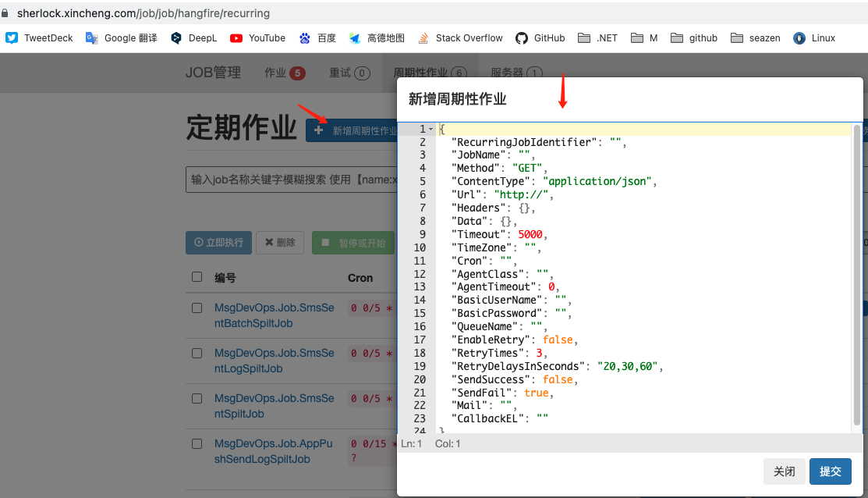Expand the .NET bookmarks folder
Screen dimensions: 868x498
pos(597,37)
